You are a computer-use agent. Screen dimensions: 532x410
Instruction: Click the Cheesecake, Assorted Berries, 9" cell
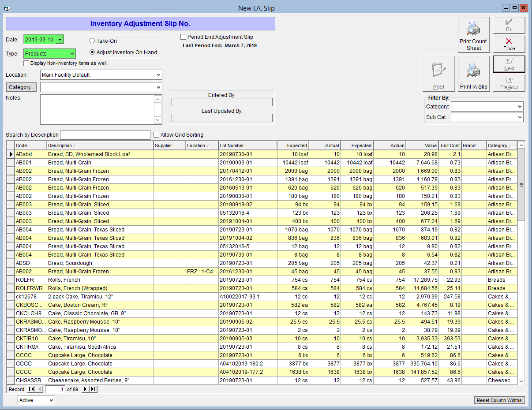100,380
